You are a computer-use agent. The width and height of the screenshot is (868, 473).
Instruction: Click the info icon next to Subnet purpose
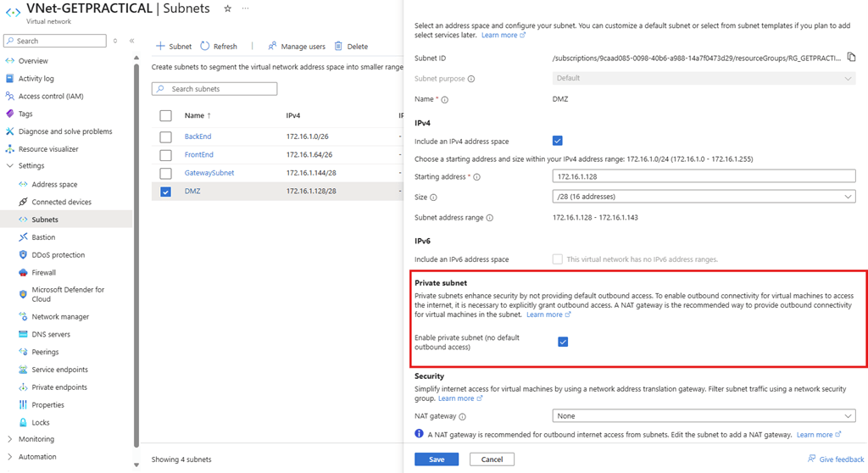click(x=471, y=79)
